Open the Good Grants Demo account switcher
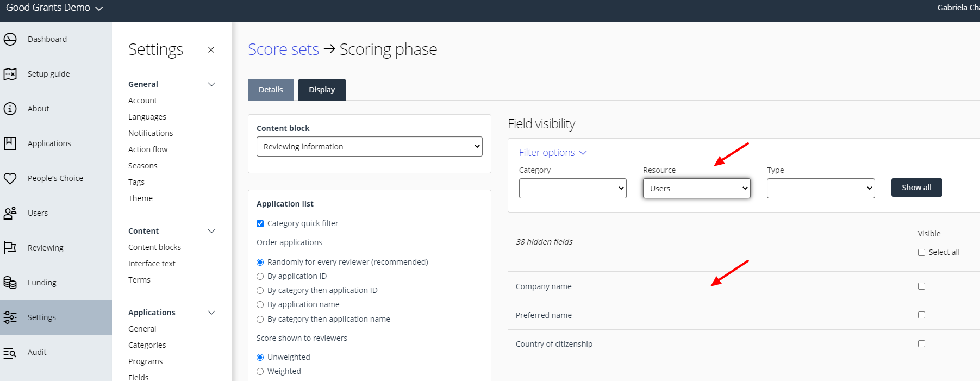980x381 pixels. click(x=54, y=8)
